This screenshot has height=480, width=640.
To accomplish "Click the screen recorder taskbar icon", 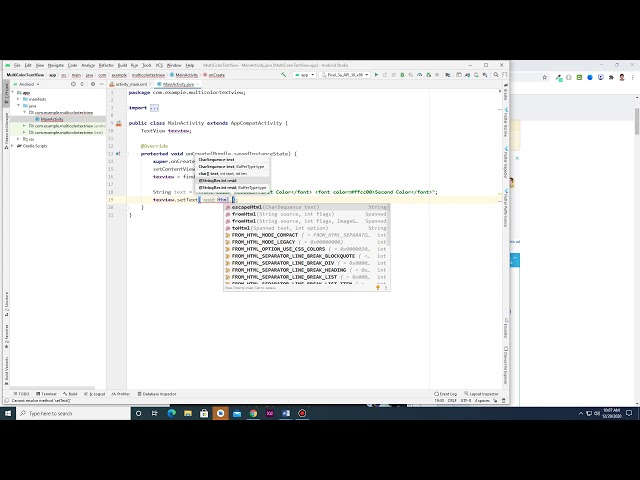I will click(x=302, y=413).
